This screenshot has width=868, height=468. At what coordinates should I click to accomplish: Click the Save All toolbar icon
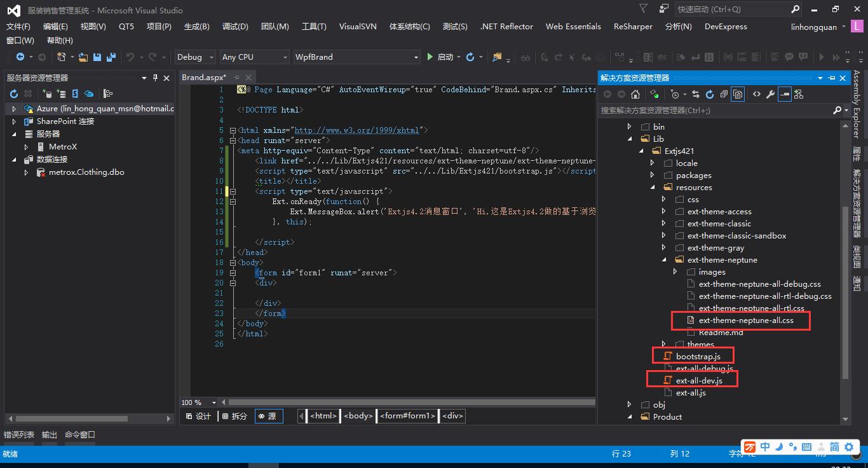[111, 57]
